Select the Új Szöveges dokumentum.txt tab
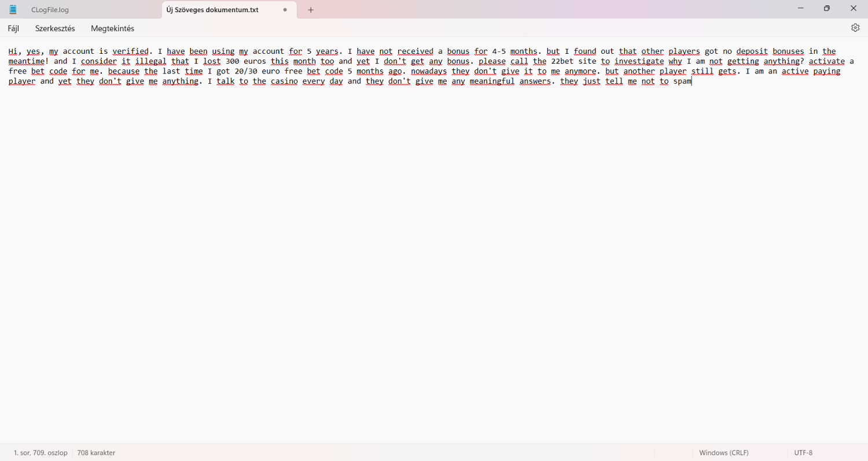The image size is (868, 461). pos(212,10)
